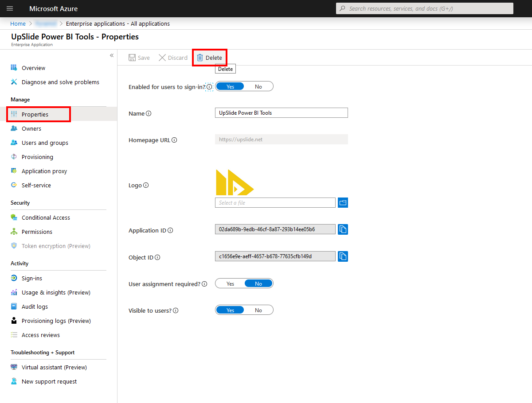Click the Conditional Access shield icon
The width and height of the screenshot is (532, 403).
(x=14, y=217)
